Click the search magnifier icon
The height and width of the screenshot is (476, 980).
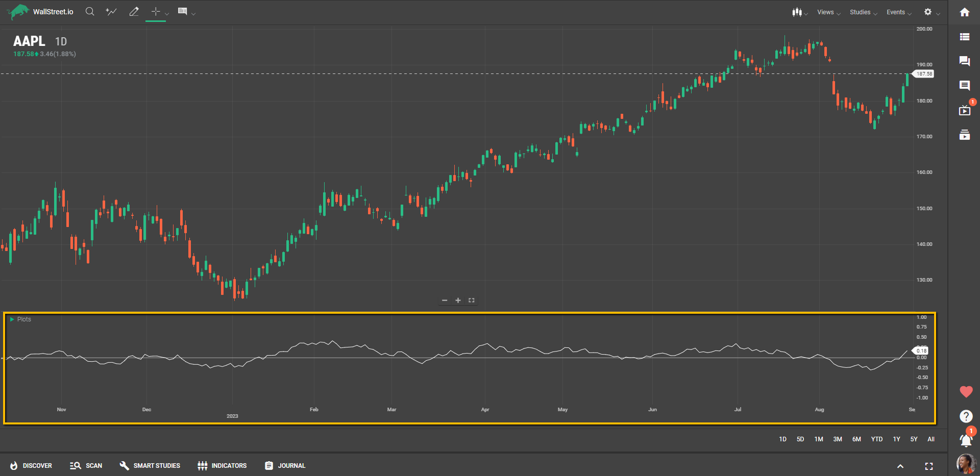point(90,12)
